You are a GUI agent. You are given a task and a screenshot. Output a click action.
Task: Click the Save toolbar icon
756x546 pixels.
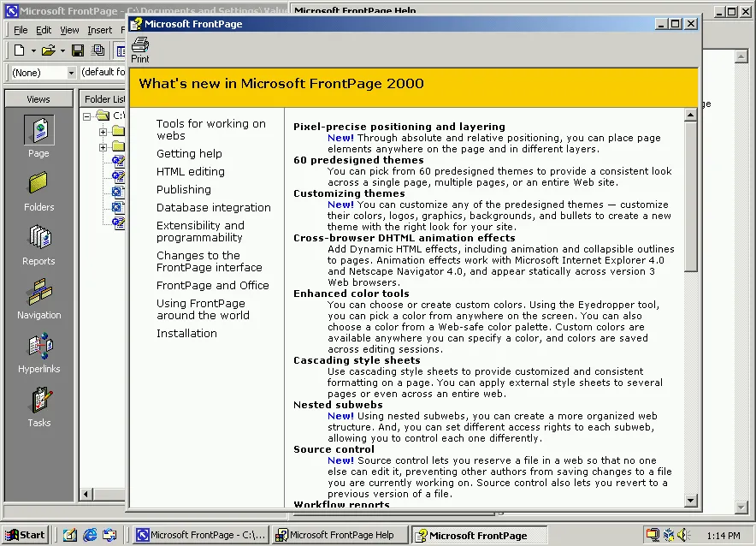click(x=78, y=51)
